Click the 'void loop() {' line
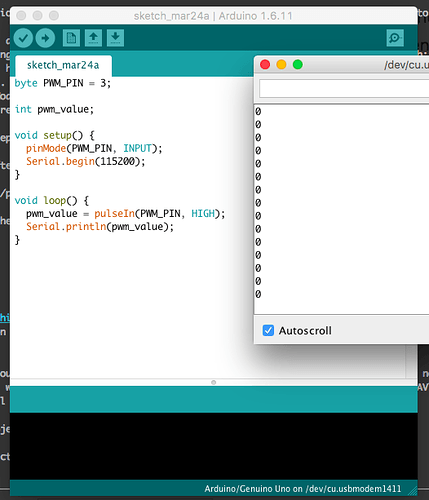 pyautogui.click(x=52, y=200)
